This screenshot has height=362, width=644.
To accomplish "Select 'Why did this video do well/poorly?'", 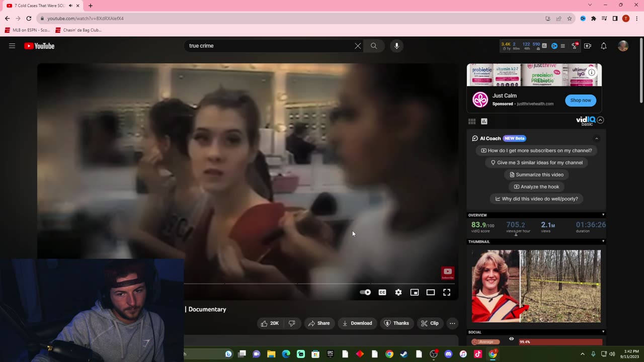I will (x=536, y=199).
